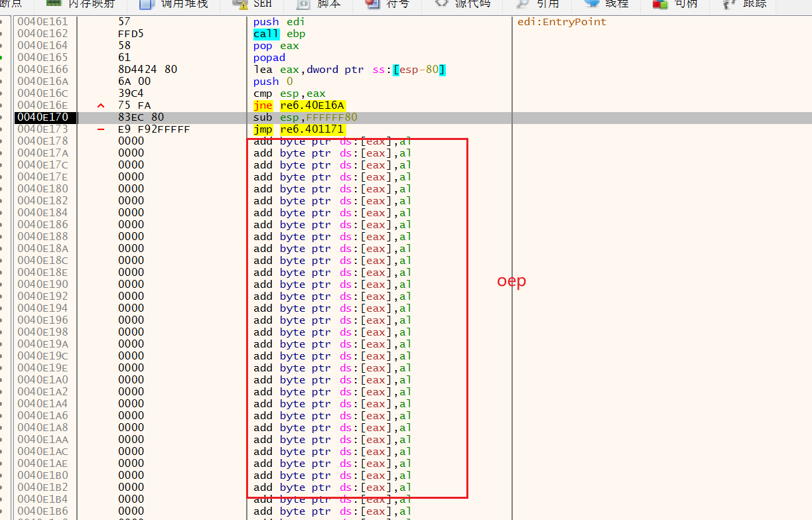
Task: Select the jne re6.40E16A instruction
Action: click(x=299, y=105)
